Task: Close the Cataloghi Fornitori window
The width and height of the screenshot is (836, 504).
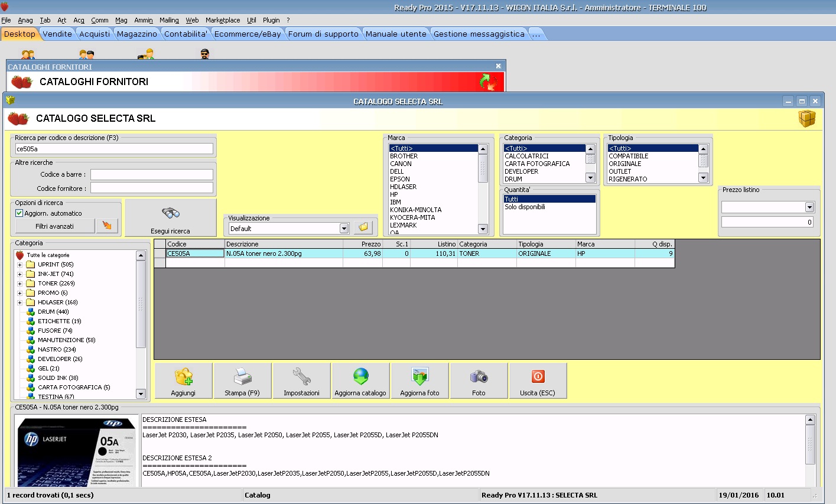Action: [x=498, y=66]
